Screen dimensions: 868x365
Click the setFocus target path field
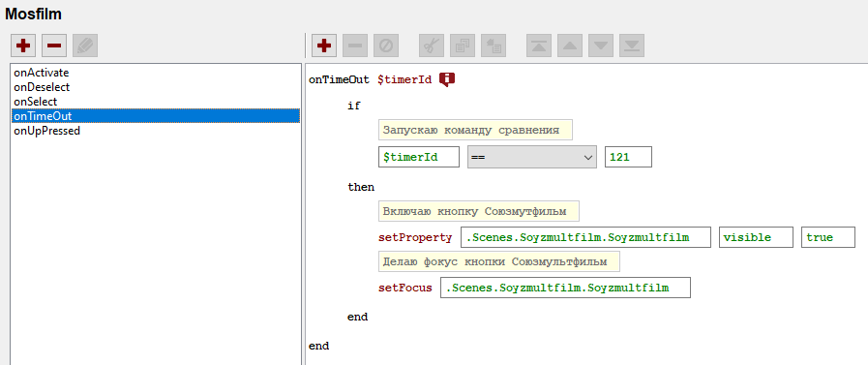pyautogui.click(x=565, y=288)
